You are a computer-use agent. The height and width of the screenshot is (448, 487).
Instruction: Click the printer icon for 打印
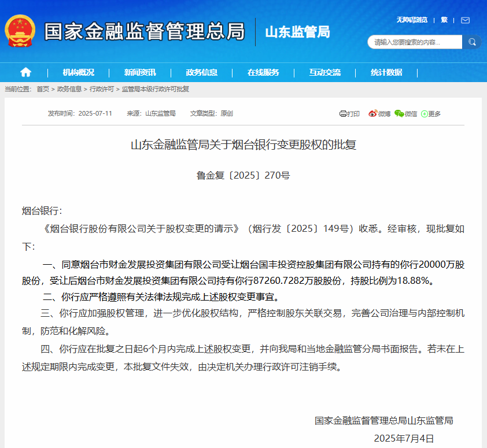(x=342, y=114)
